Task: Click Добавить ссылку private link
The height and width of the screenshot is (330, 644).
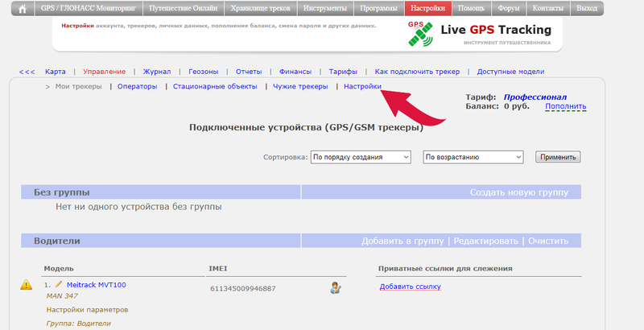Action: pyautogui.click(x=411, y=287)
